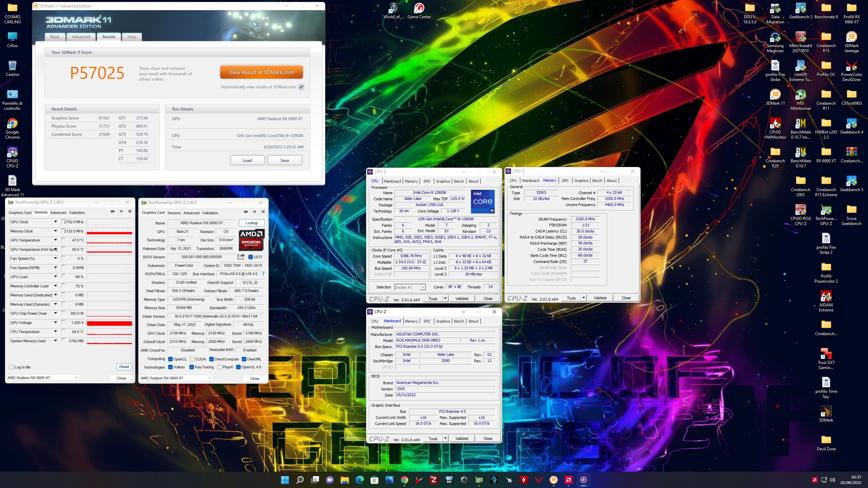Open Trust GXT Gaming desktop icon
868x488 pixels.
pos(826,359)
